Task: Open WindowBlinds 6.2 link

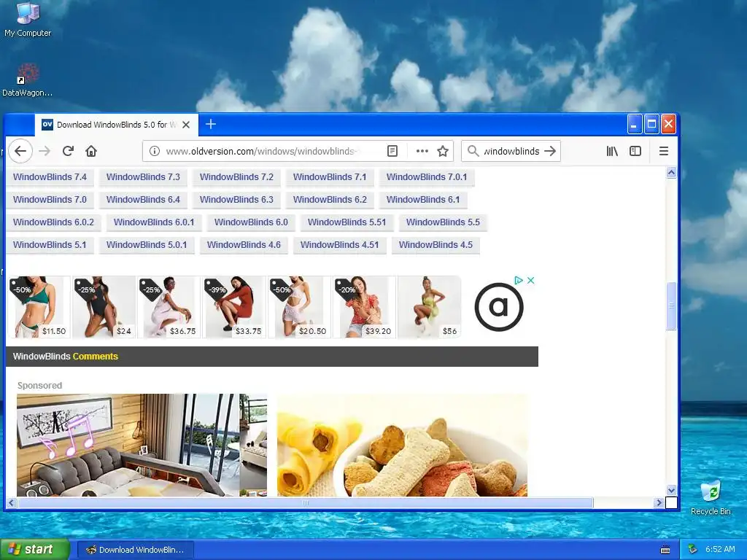Action: tap(330, 200)
